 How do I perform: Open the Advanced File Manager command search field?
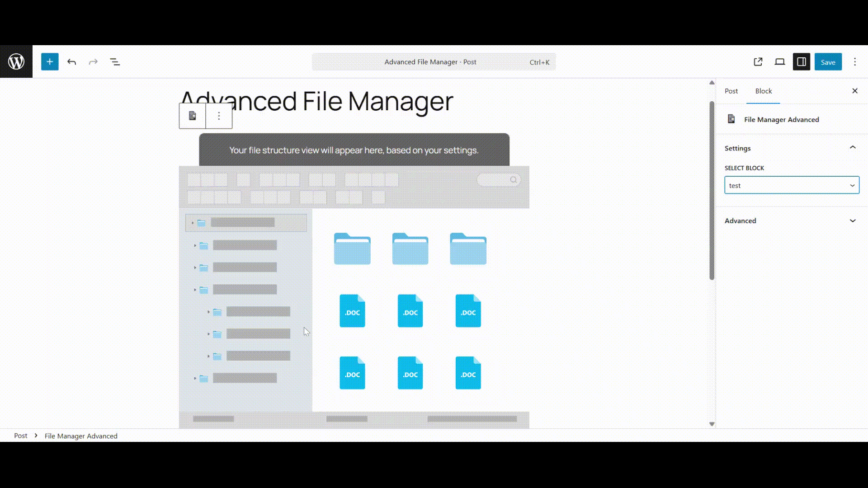(x=433, y=62)
